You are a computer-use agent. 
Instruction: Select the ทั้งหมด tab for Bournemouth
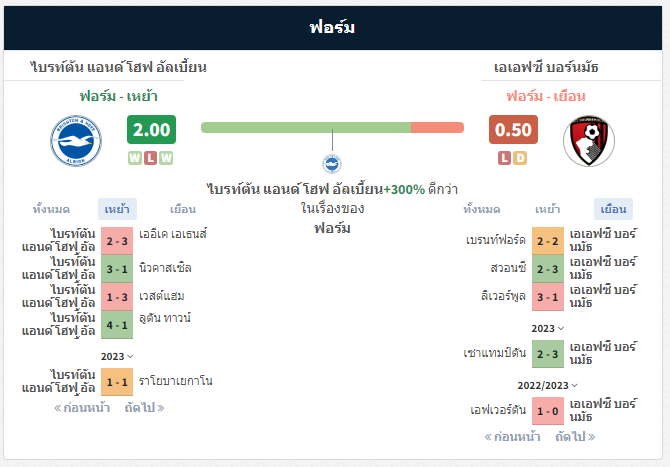pos(482,209)
